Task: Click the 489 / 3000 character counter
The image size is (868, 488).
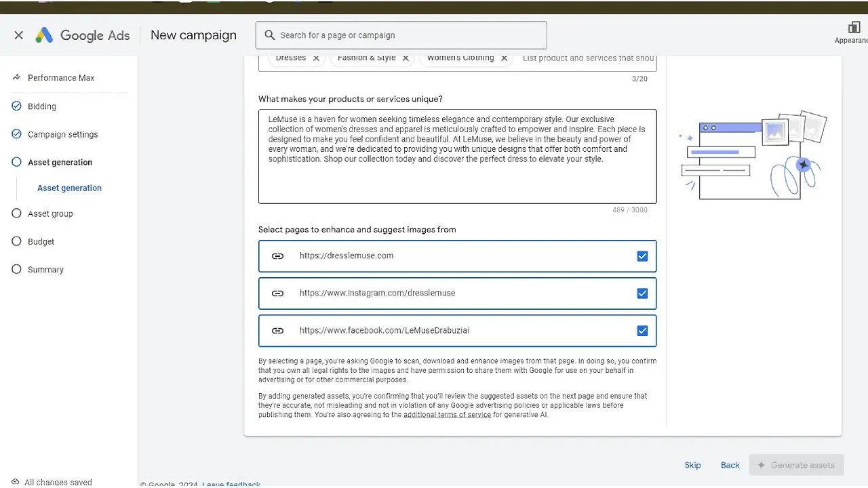Action: pyautogui.click(x=630, y=210)
